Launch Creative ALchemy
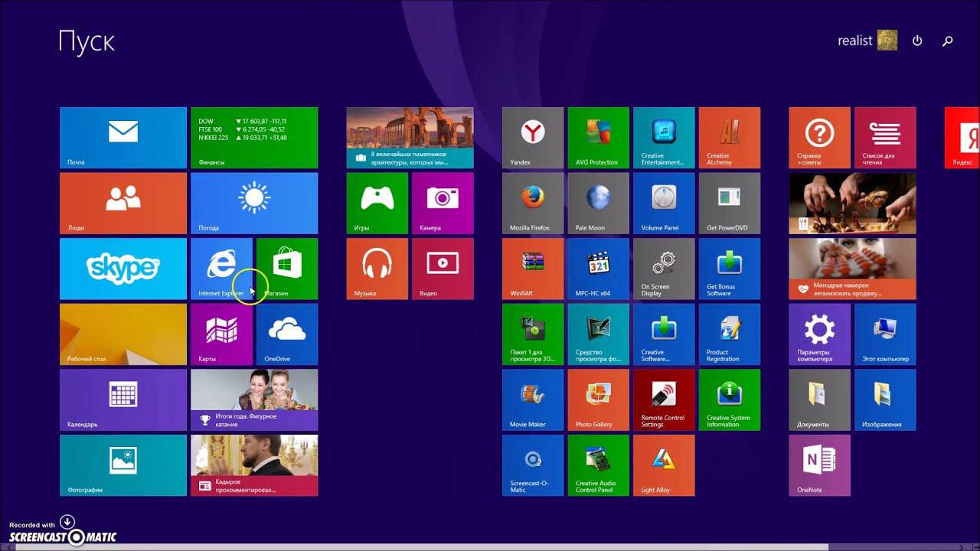980x551 pixels. (730, 138)
